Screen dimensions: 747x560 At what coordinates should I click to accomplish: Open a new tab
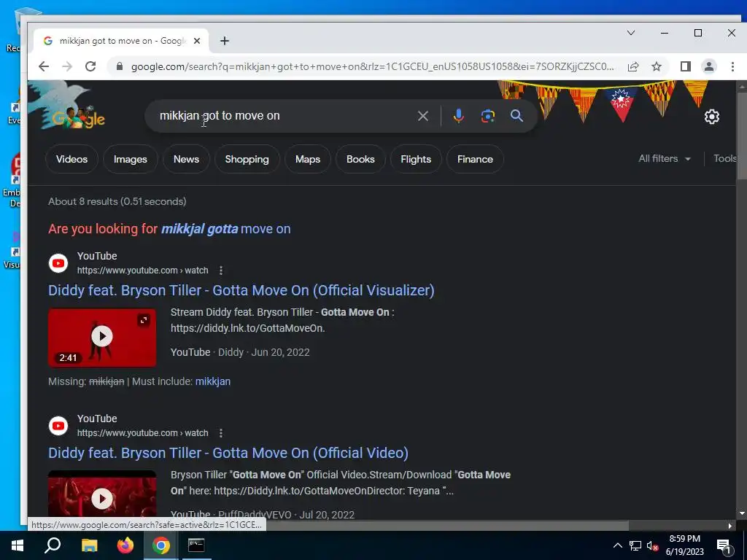(x=225, y=41)
